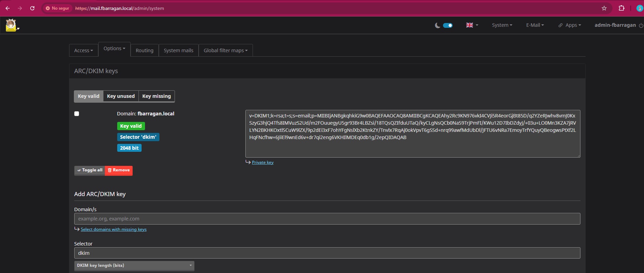The height and width of the screenshot is (273, 644).
Task: Open browser extensions puzzle icon
Action: pos(621,8)
